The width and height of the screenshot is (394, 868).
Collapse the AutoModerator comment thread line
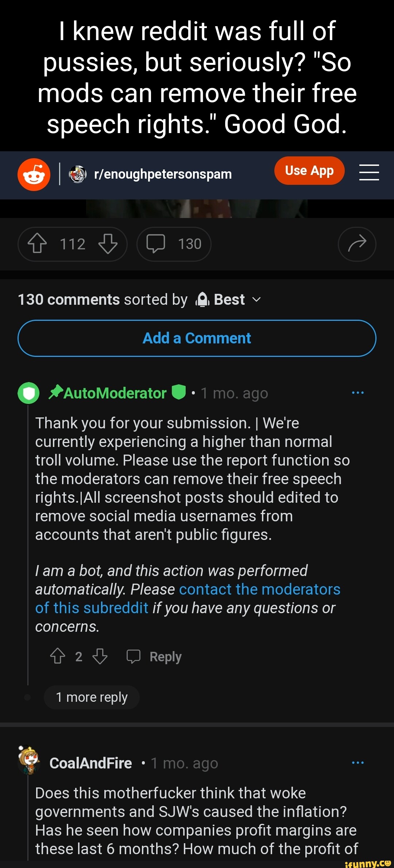pyautogui.click(x=28, y=547)
